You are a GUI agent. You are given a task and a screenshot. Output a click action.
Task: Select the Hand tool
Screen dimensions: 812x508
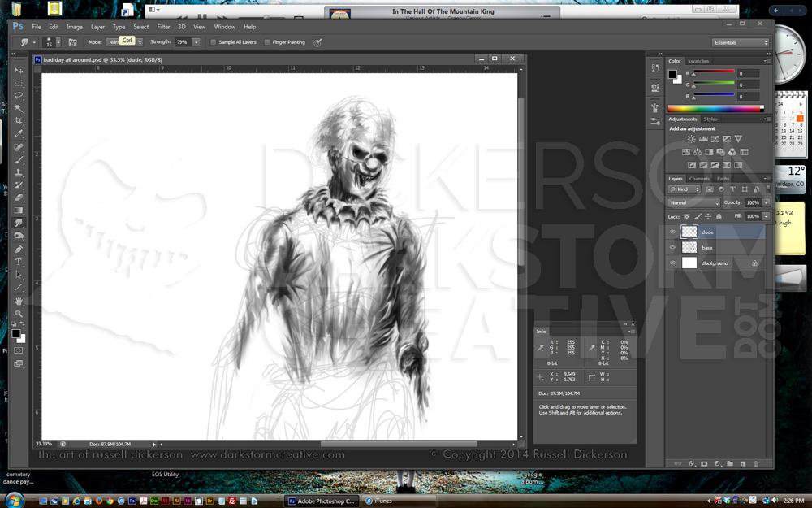(x=19, y=302)
